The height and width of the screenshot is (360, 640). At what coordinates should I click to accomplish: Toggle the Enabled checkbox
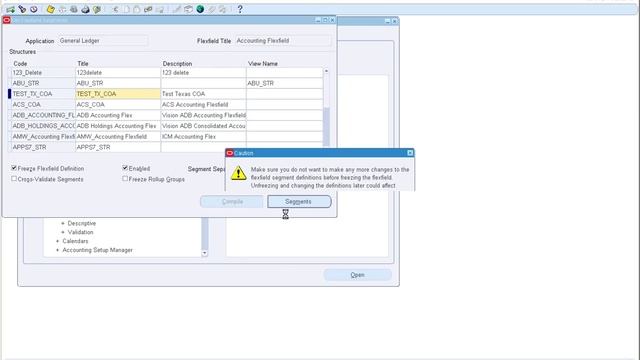click(x=125, y=168)
